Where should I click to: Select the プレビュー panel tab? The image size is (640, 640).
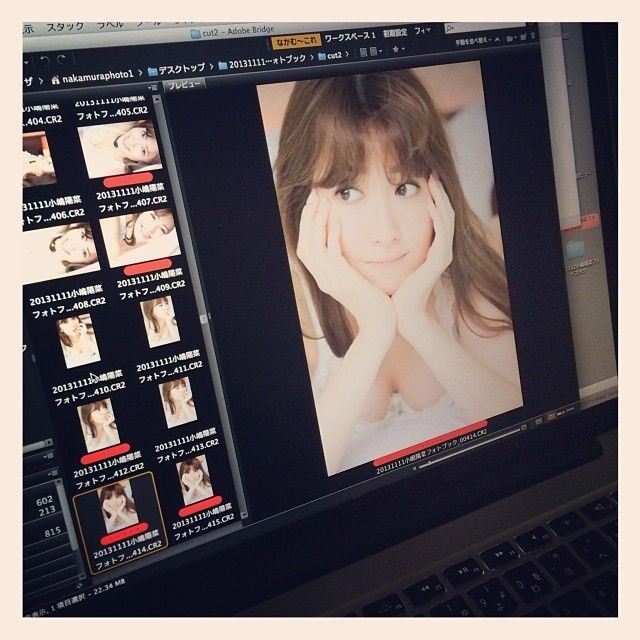click(x=184, y=84)
